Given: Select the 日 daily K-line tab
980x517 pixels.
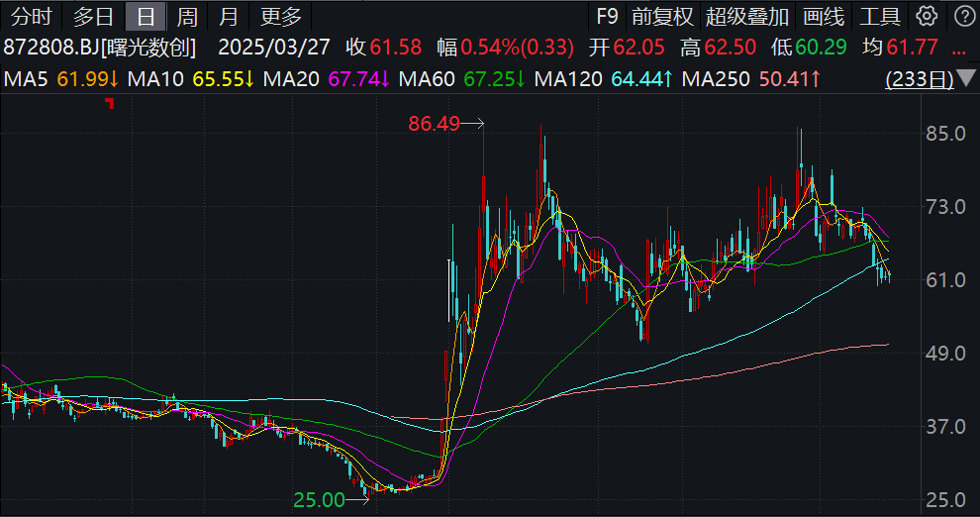Looking at the screenshot, I should click(x=145, y=16).
